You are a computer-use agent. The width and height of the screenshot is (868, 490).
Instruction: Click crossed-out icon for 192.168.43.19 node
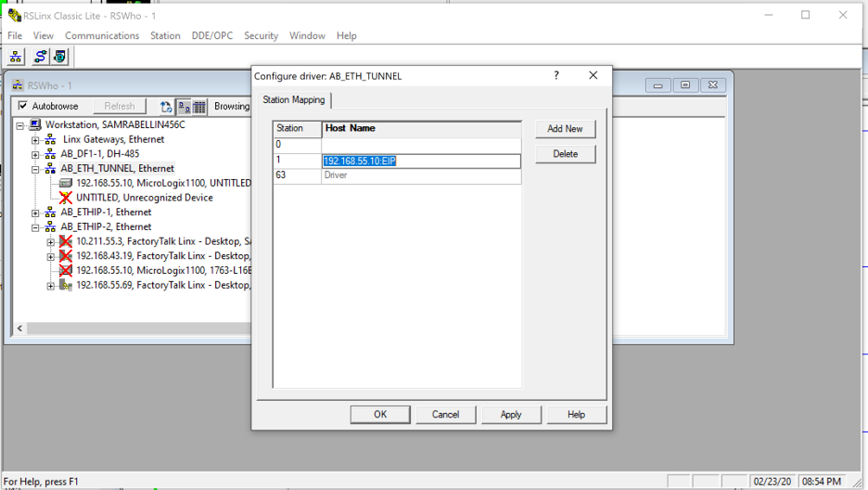65,256
